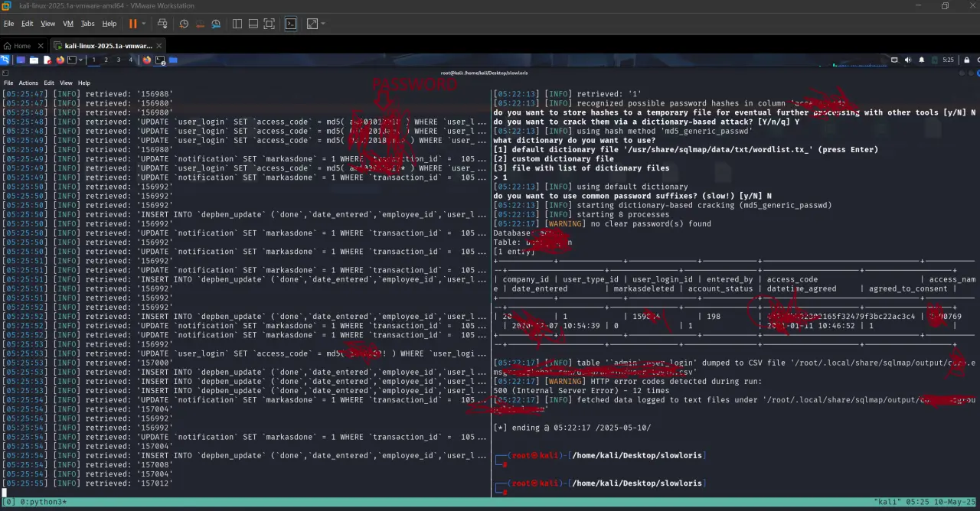The height and width of the screenshot is (511, 980).
Task: Launch terminal emulator from Kali panel
Action: 72,60
